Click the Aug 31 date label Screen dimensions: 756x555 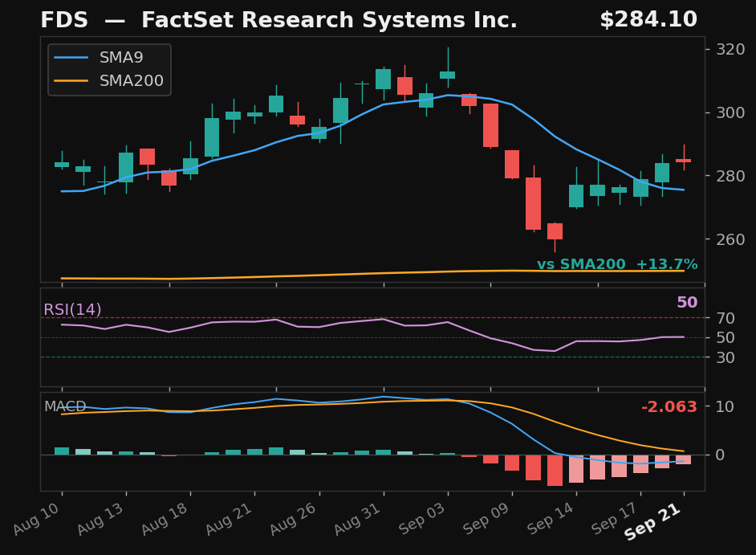tap(358, 519)
